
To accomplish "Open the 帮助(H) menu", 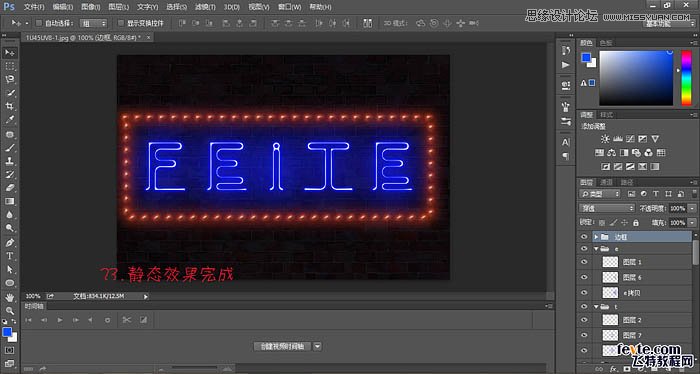I will [320, 7].
